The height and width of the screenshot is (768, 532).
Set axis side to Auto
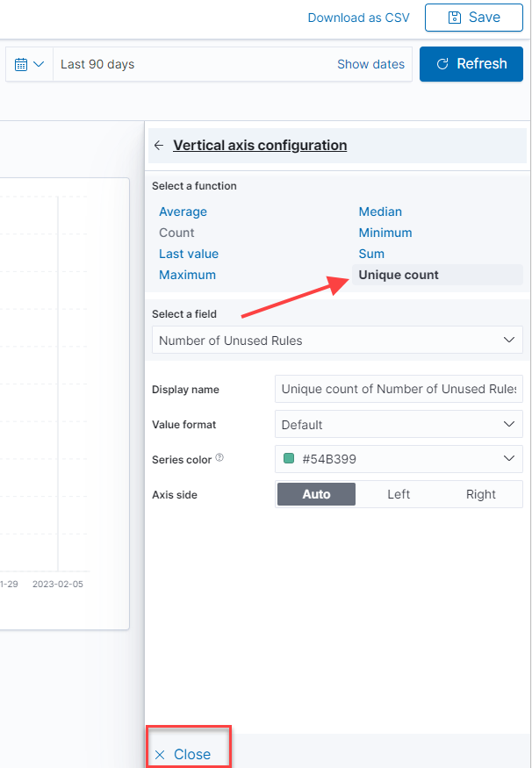tap(316, 494)
